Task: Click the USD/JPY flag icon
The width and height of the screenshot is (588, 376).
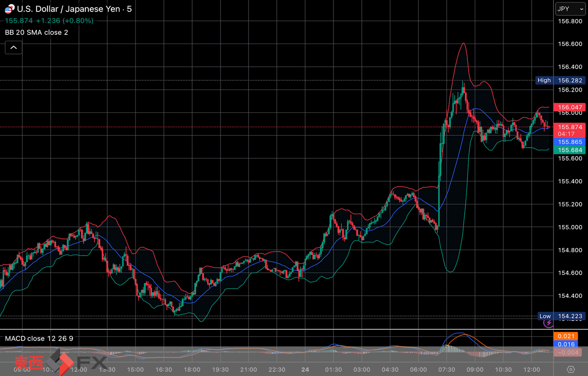Action: tap(9, 9)
